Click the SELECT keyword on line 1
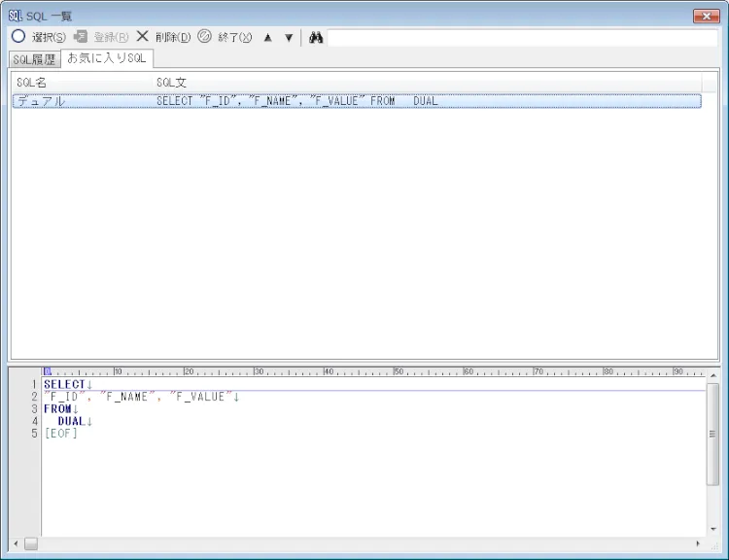 tap(64, 385)
